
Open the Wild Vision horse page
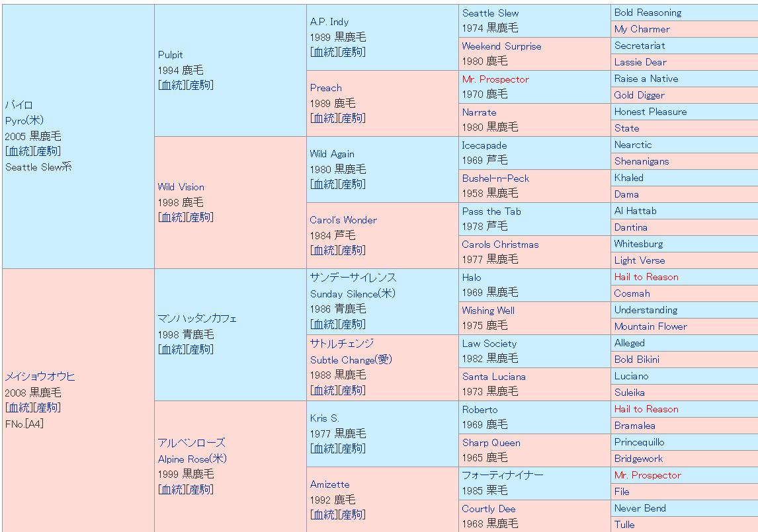coord(181,187)
